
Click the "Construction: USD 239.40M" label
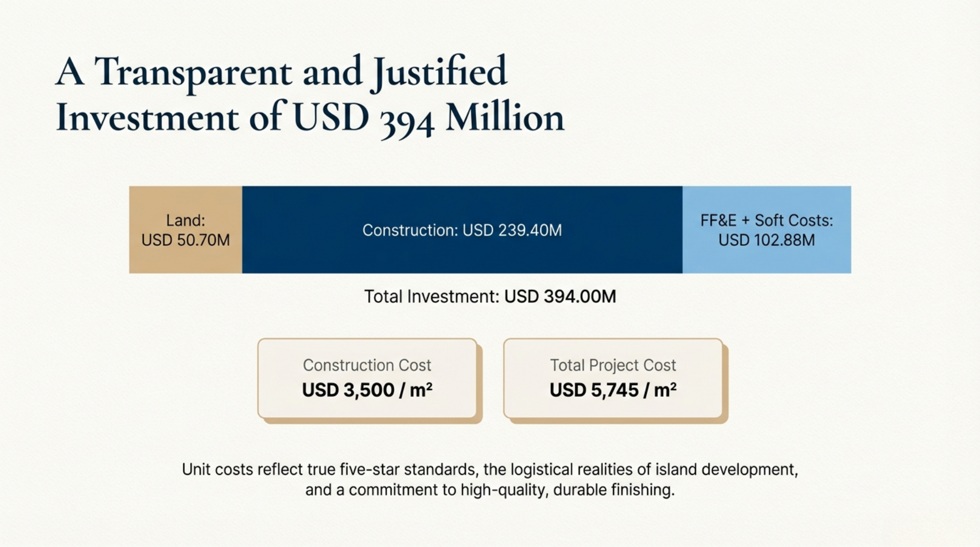click(462, 230)
